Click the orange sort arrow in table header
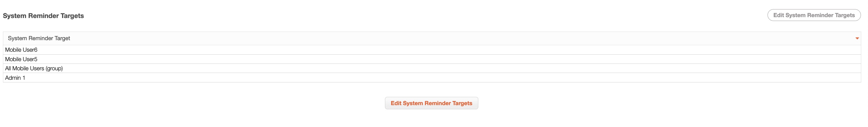The width and height of the screenshot is (868, 127). click(857, 38)
